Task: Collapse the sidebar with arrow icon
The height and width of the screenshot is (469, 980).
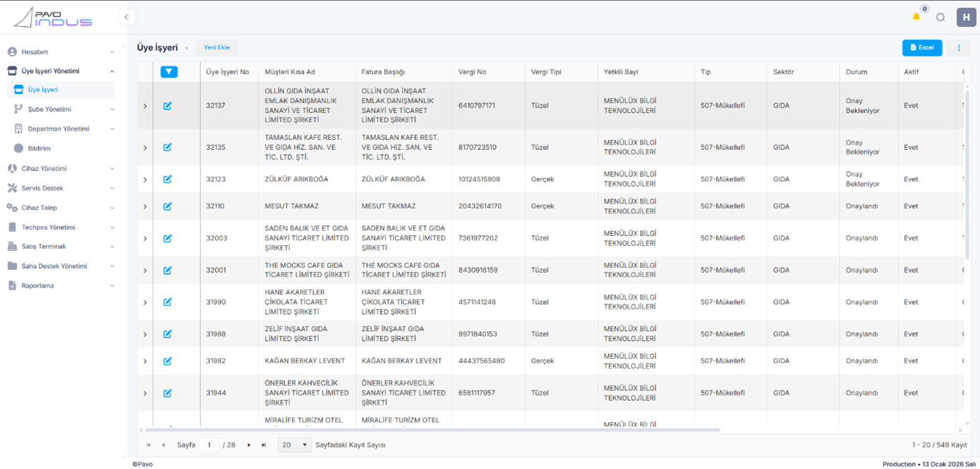Action: (127, 17)
